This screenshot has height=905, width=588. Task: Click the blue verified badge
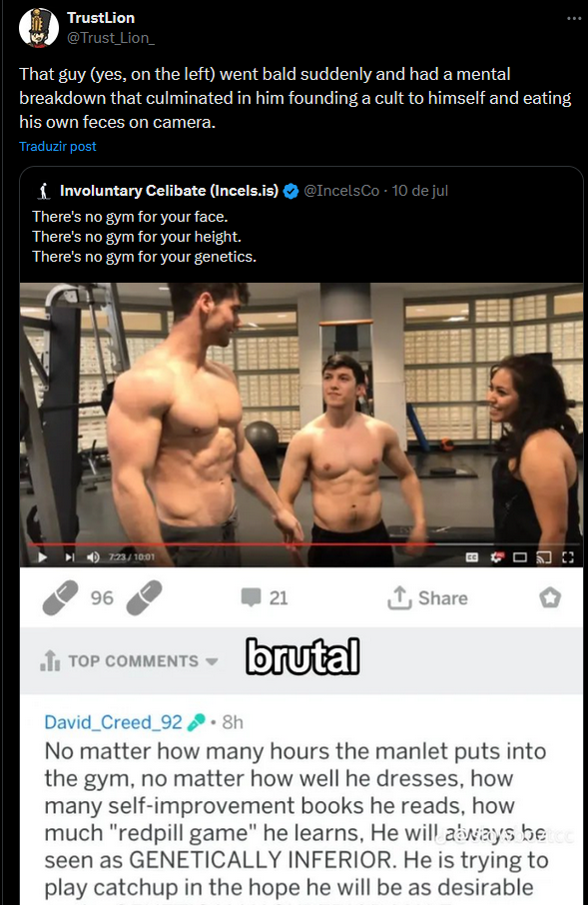291,191
